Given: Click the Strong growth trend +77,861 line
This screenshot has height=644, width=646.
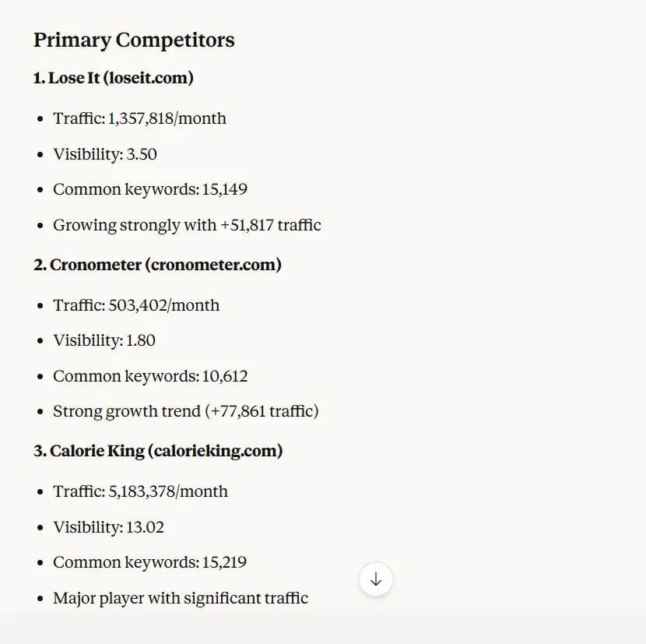Looking at the screenshot, I should 185,411.
